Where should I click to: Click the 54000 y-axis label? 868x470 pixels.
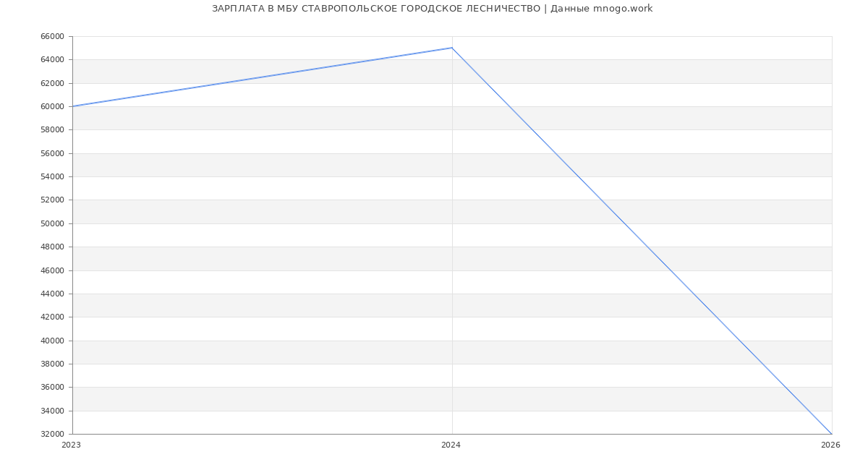(x=52, y=176)
